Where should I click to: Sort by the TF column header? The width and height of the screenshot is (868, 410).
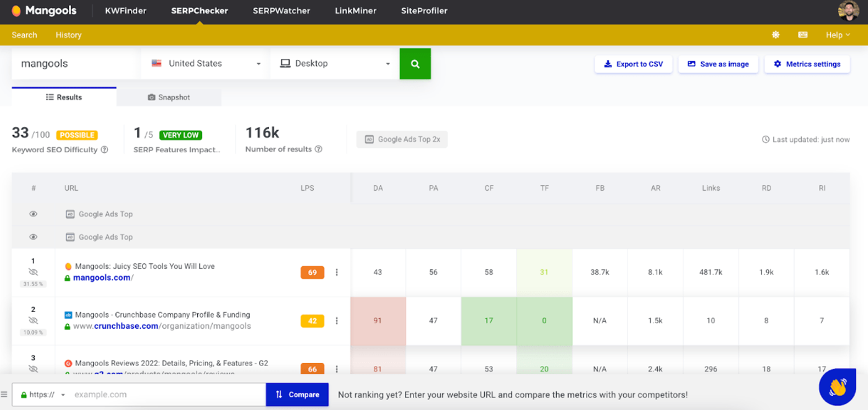tap(544, 188)
